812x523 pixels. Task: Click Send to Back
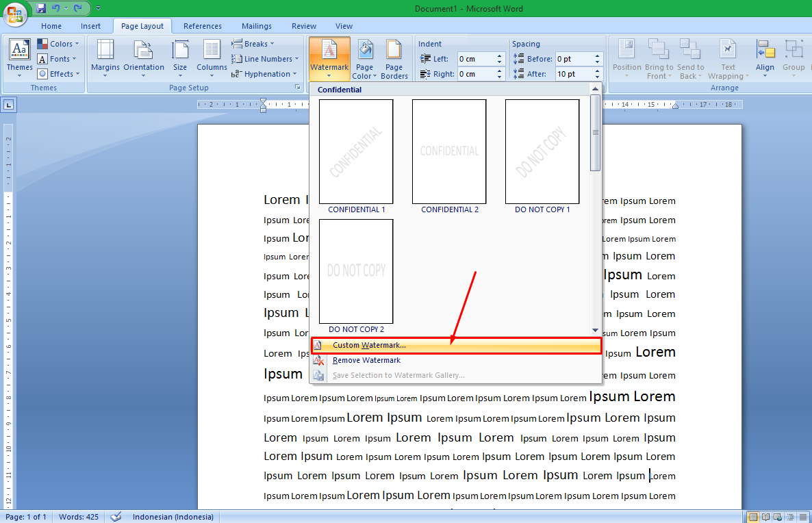pyautogui.click(x=690, y=59)
